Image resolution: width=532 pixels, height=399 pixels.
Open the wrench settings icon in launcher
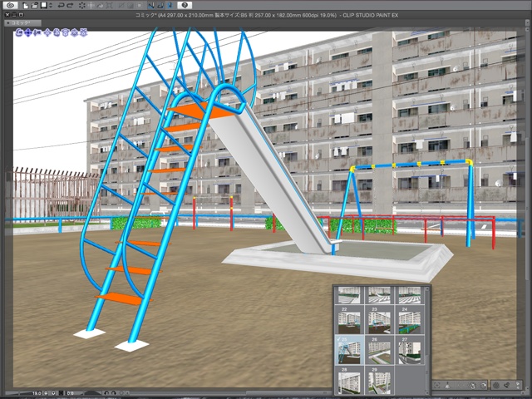point(508,385)
